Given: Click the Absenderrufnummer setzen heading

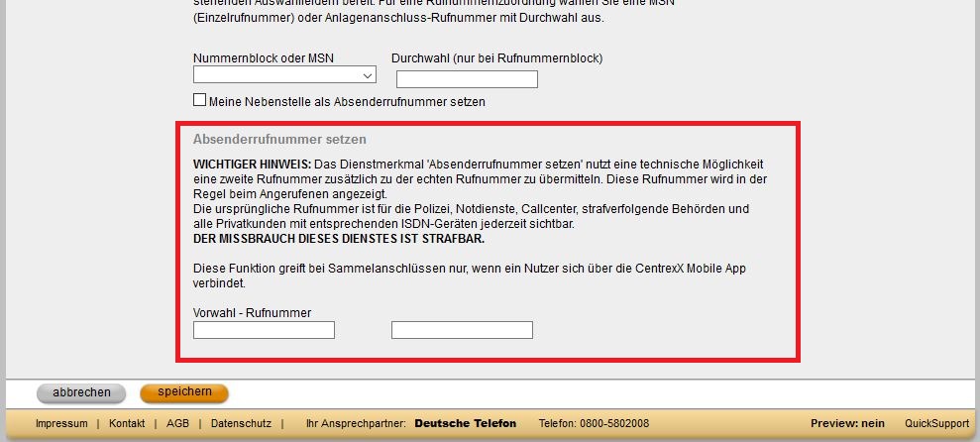Looking at the screenshot, I should (x=279, y=140).
